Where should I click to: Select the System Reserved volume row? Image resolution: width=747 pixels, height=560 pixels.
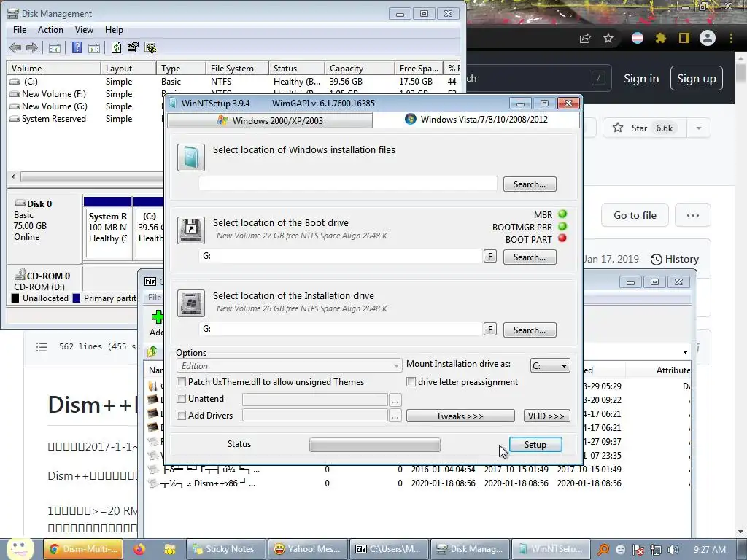(x=87, y=119)
